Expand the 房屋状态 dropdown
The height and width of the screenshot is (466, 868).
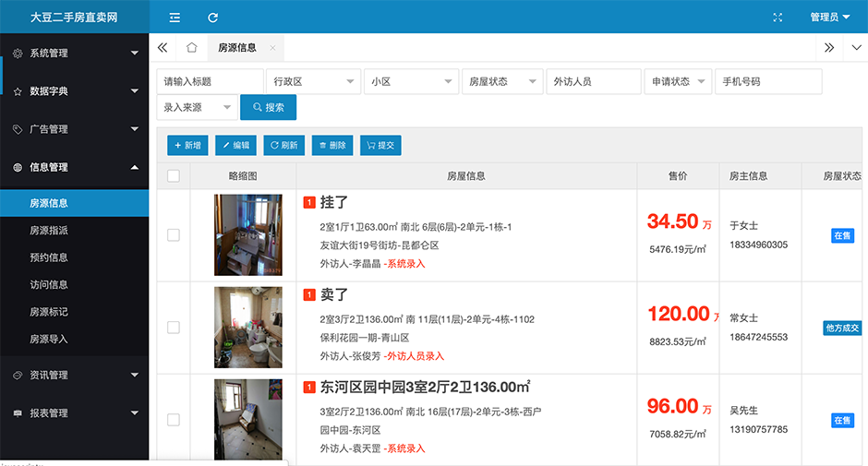(x=503, y=82)
